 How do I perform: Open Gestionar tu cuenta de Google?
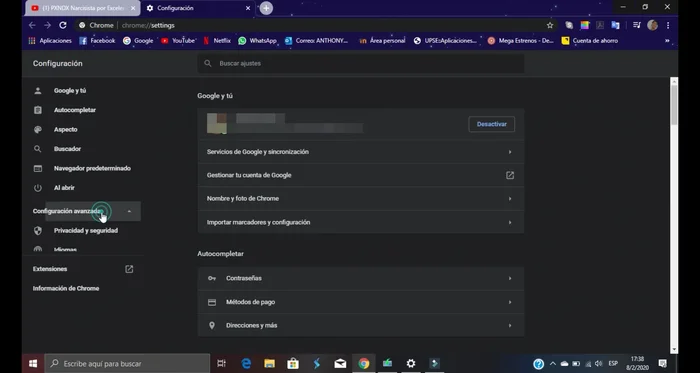[x=361, y=175]
